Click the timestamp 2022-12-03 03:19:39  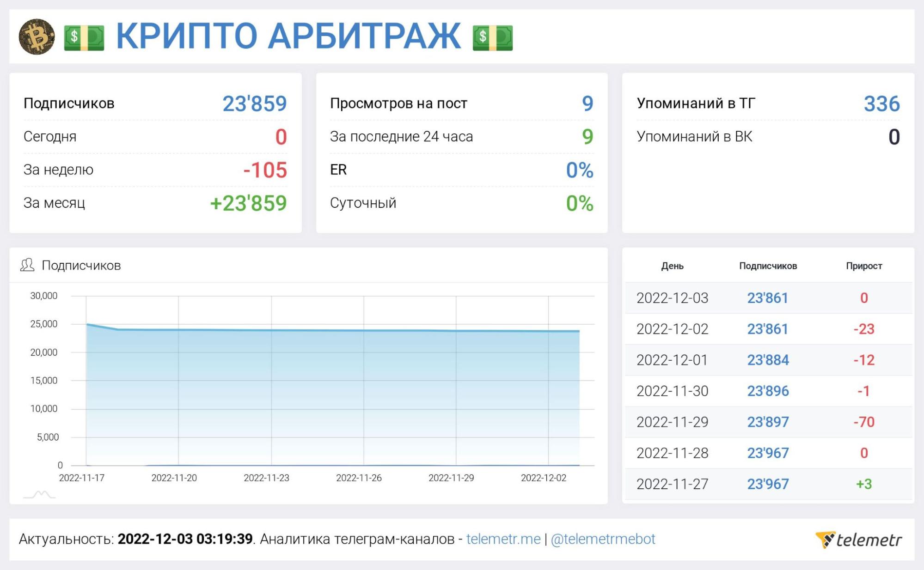(x=185, y=539)
